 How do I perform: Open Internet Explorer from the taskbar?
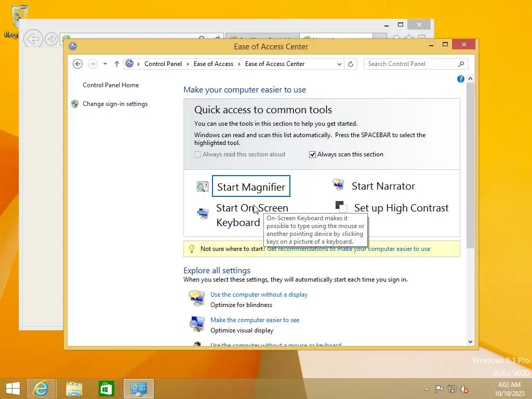click(41, 389)
